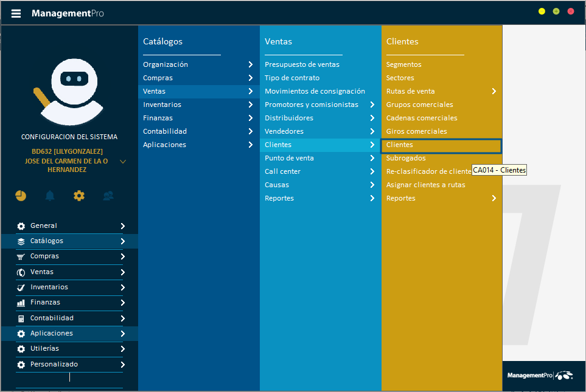Click the pie chart dashboard icon

(21, 196)
